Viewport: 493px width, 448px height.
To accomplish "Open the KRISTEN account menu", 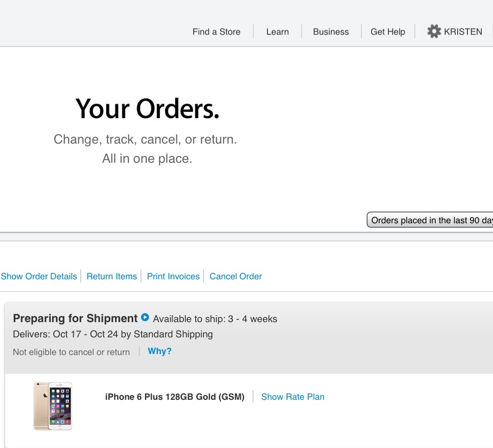I will 463,32.
